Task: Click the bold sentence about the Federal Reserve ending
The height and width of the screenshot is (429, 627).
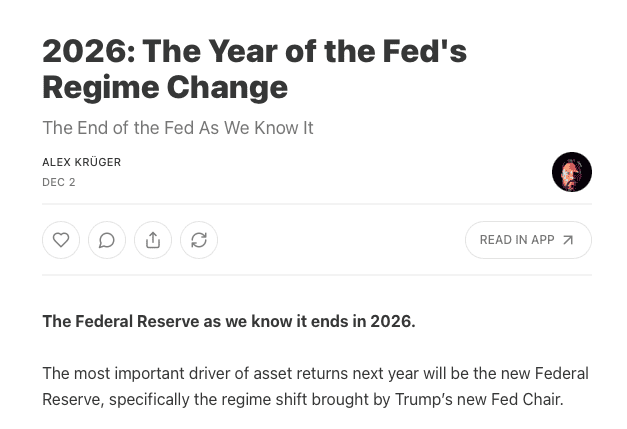Action: (228, 321)
